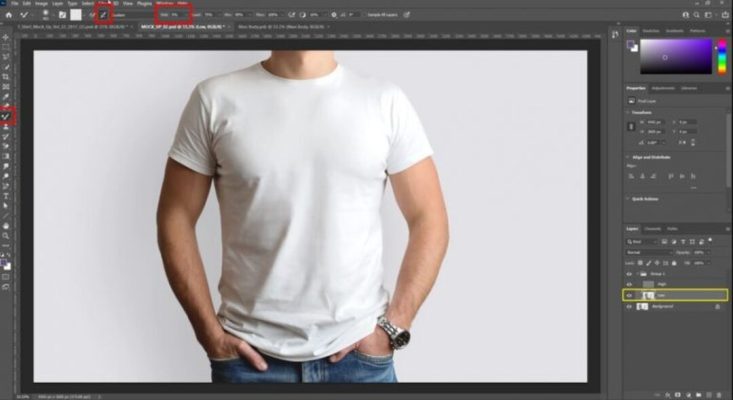733x400 pixels.
Task: Collapse Group 1 in Layers panel
Action: click(x=637, y=274)
